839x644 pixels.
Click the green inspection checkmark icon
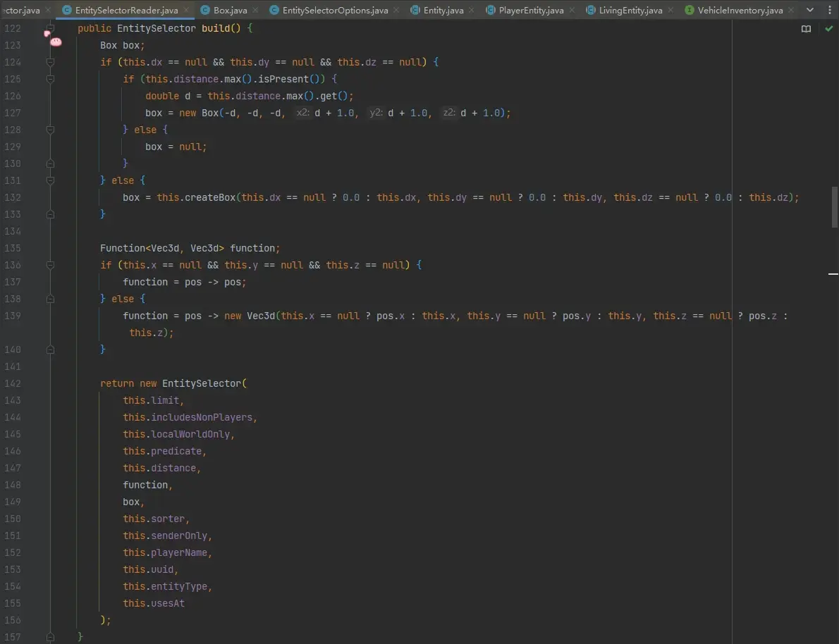click(829, 29)
